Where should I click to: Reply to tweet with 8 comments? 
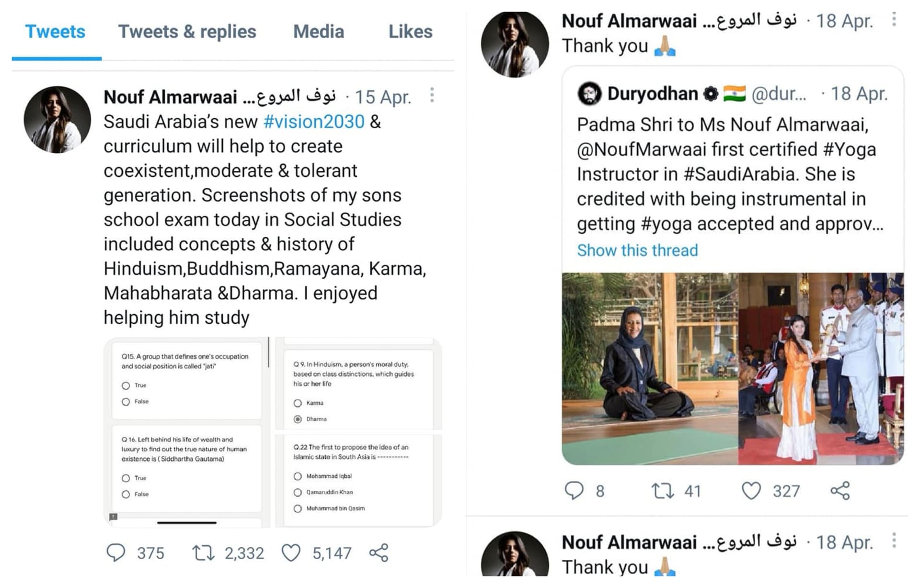(x=574, y=490)
